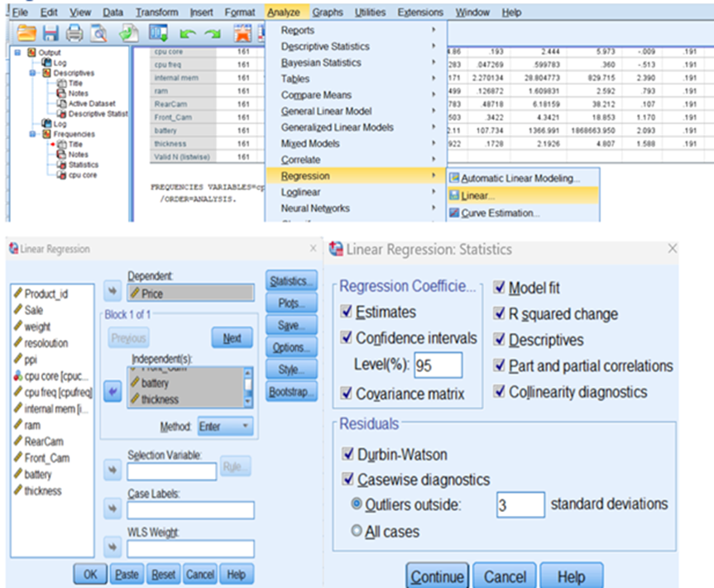Open the Method dropdown set to Enter
The image size is (714, 588).
(x=225, y=427)
